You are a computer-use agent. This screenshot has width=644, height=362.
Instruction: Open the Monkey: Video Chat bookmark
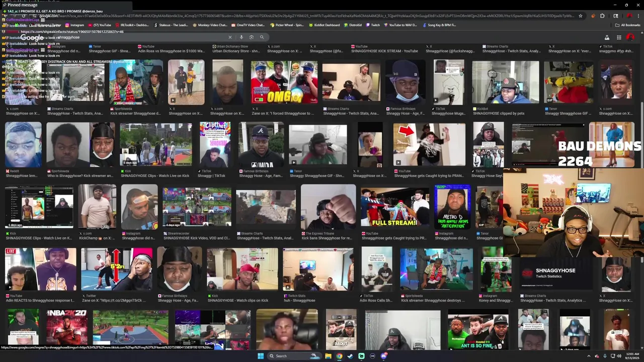210,25
